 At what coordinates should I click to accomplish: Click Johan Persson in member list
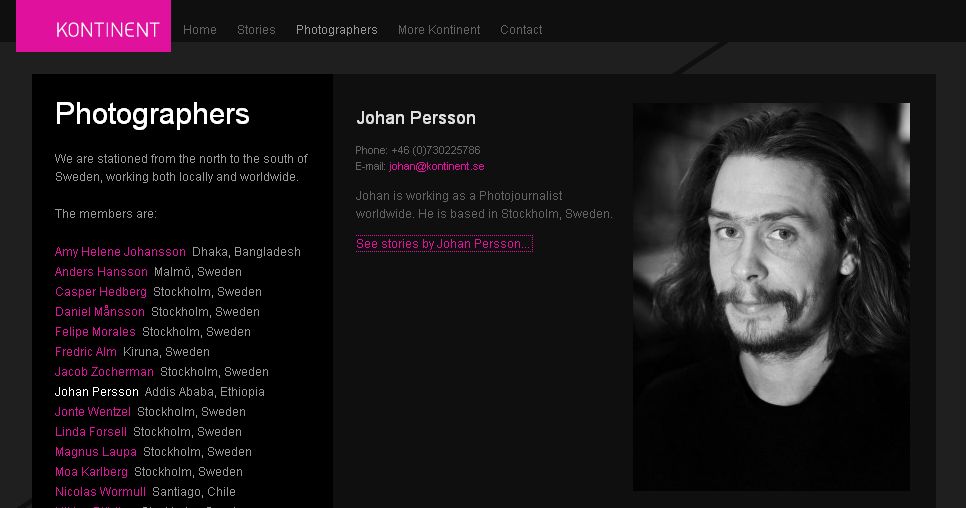coord(97,392)
